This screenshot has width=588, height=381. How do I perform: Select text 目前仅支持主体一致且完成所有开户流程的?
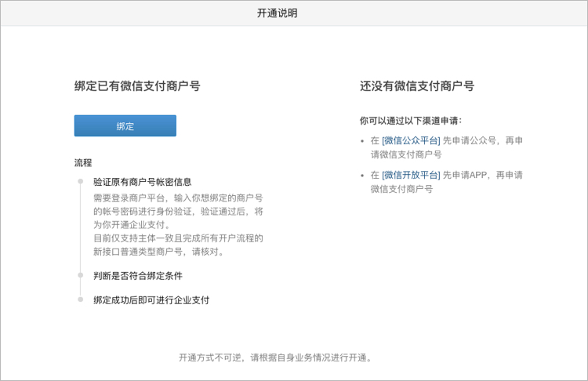coord(178,238)
